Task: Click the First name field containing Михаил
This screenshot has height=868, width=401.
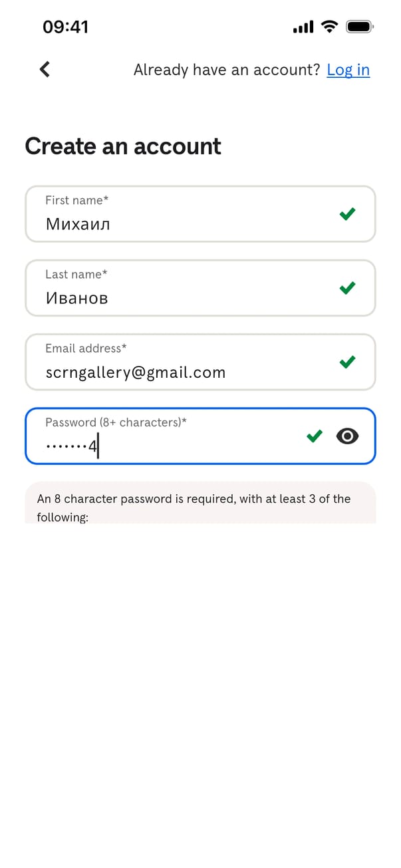Action: click(186, 215)
